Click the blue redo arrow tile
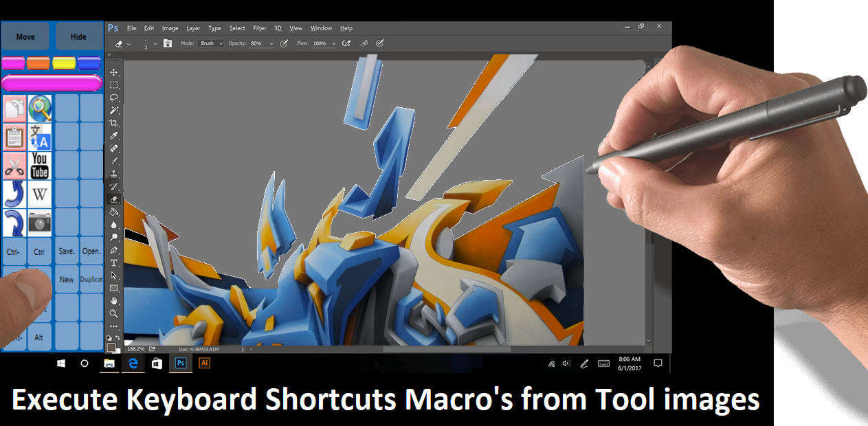 point(14,223)
